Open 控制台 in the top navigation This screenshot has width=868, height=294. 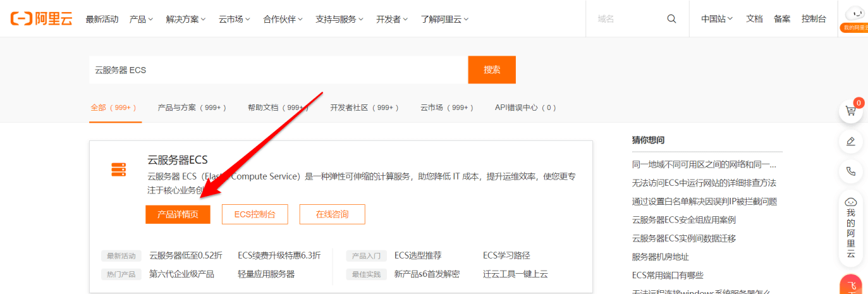point(814,19)
